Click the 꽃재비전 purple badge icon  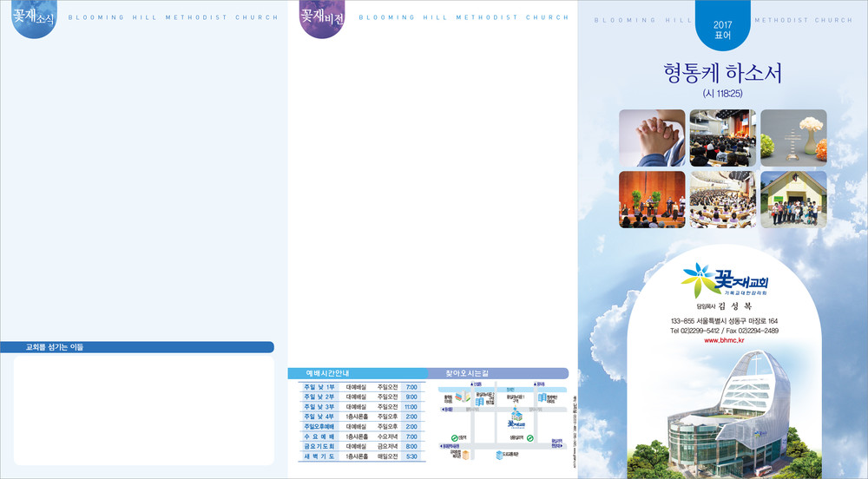(321, 18)
